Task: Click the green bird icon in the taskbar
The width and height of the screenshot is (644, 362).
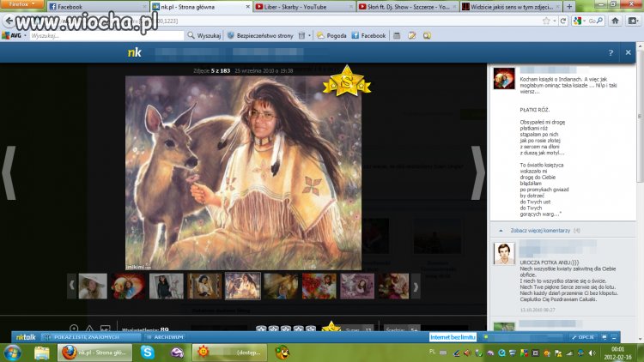Action: [283, 353]
